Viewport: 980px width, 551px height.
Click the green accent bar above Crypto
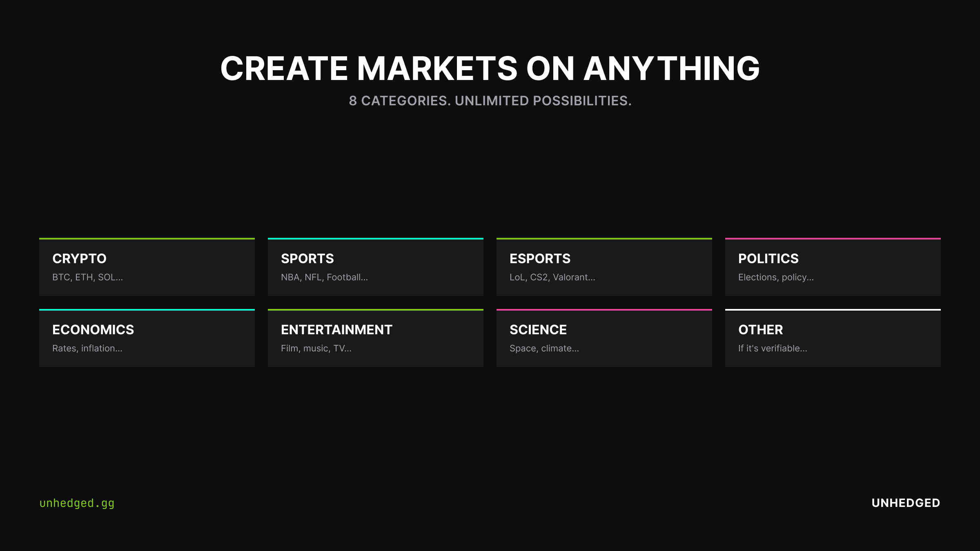(x=147, y=239)
